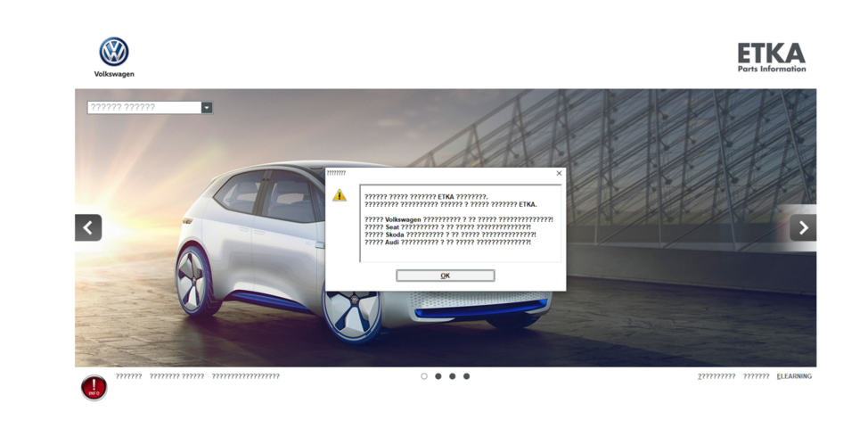Click the Volkswagen logo
The height and width of the screenshot is (428, 868).
click(x=114, y=57)
